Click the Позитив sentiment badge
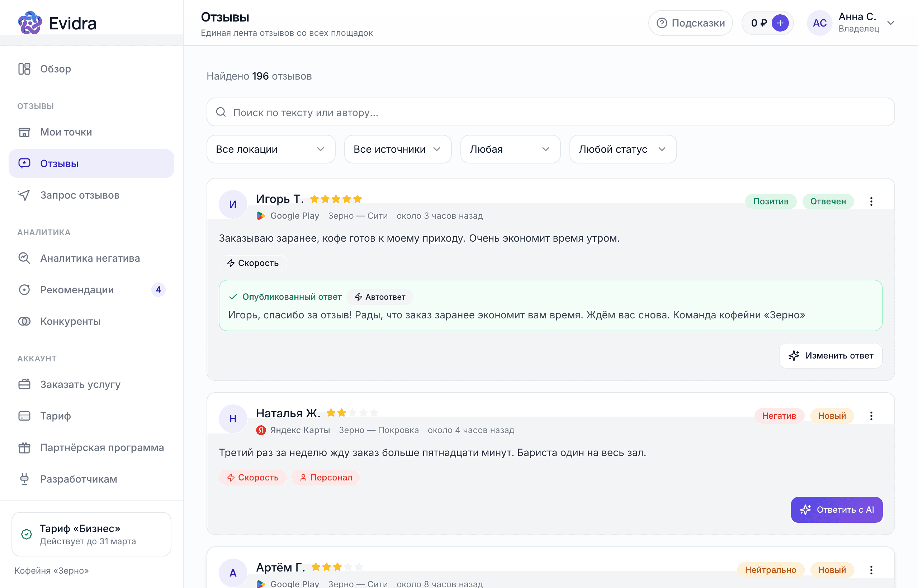The height and width of the screenshot is (588, 918). 771,201
